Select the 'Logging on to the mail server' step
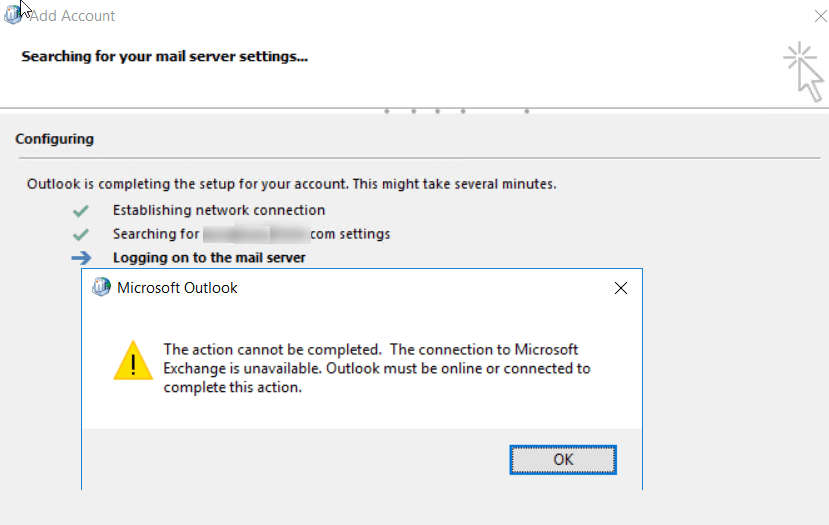Viewport: 829px width, 525px height. pos(209,257)
